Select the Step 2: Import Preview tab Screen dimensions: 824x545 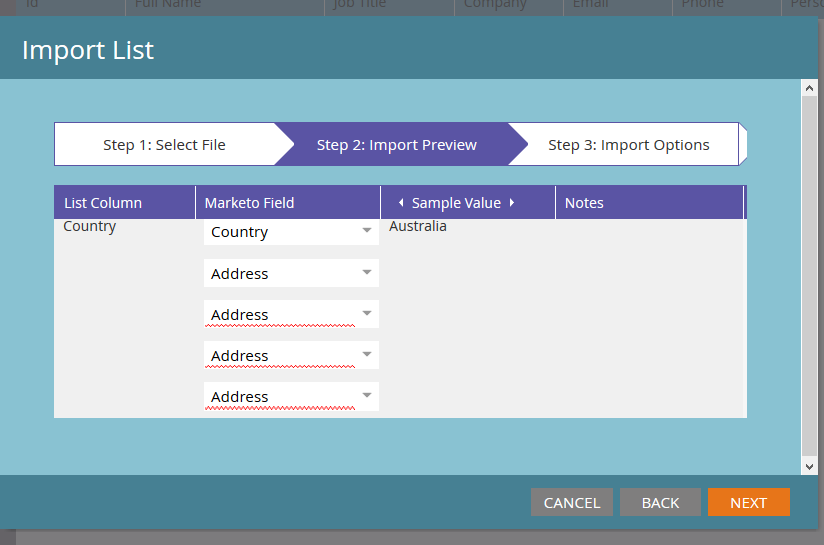point(396,145)
